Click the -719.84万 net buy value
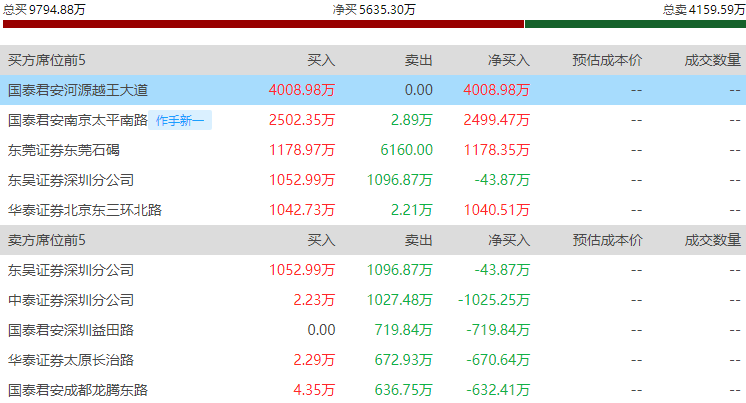This screenshot has width=746, height=403. [498, 330]
